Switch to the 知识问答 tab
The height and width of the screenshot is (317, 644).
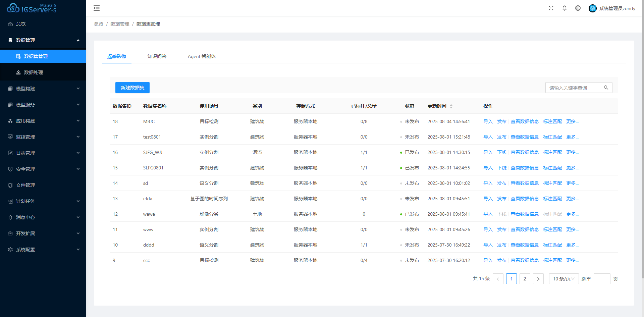(157, 56)
